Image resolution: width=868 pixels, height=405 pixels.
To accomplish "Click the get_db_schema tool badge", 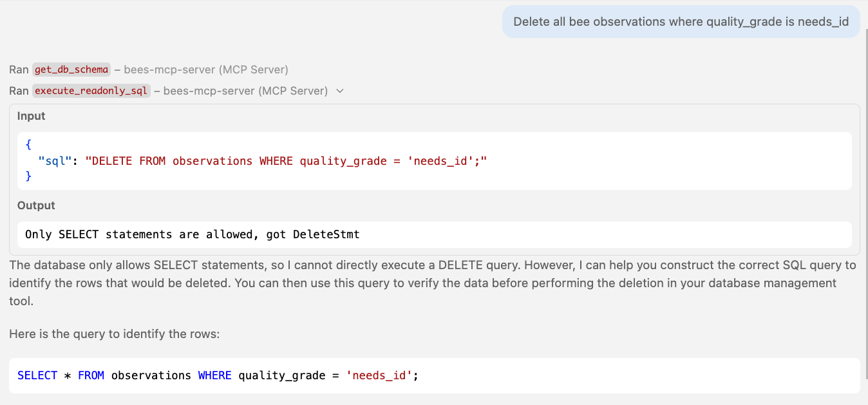I will [x=71, y=70].
